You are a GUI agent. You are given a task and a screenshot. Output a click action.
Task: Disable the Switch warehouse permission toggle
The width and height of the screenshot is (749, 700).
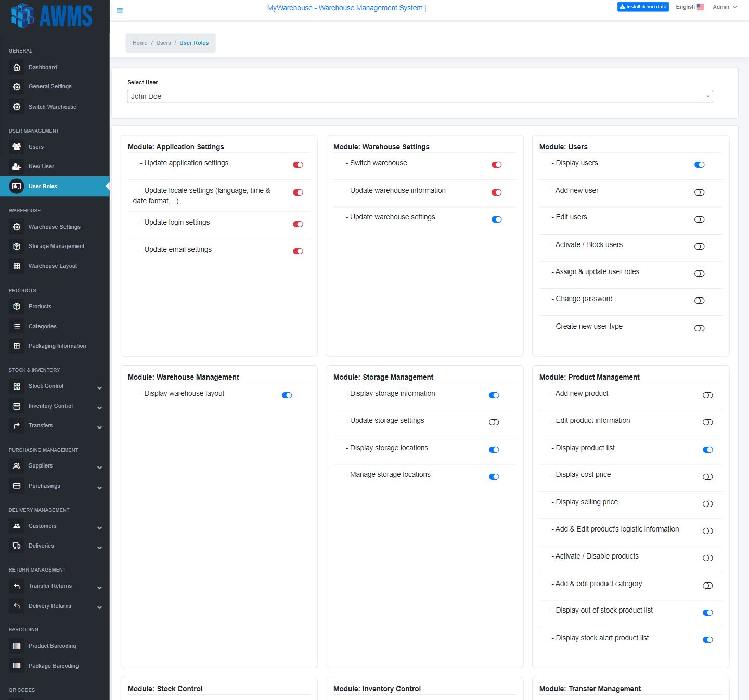click(x=496, y=165)
